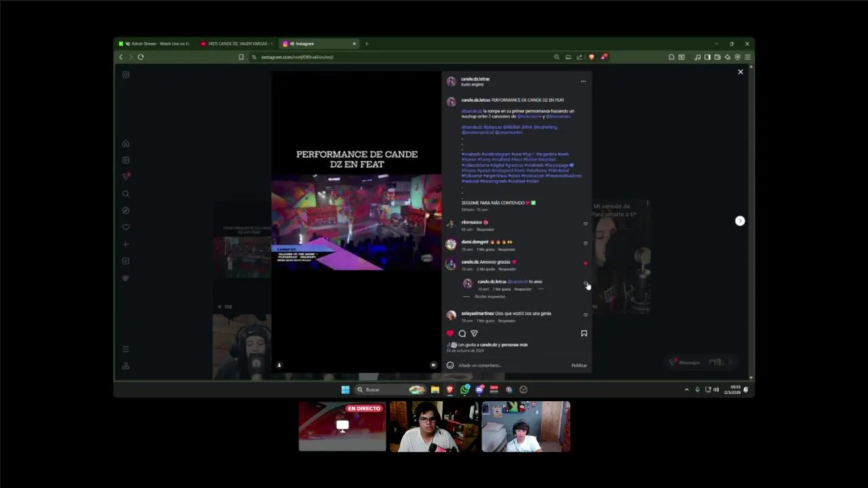This screenshot has width=868, height=488.
Task: Open File Explorer from taskbar
Action: pos(435,390)
